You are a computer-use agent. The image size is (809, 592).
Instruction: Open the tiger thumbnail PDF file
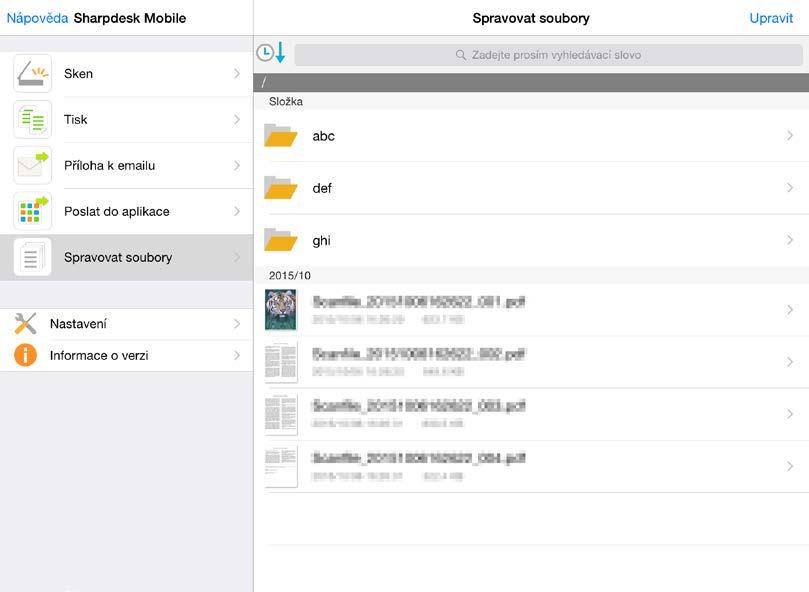tap(281, 309)
